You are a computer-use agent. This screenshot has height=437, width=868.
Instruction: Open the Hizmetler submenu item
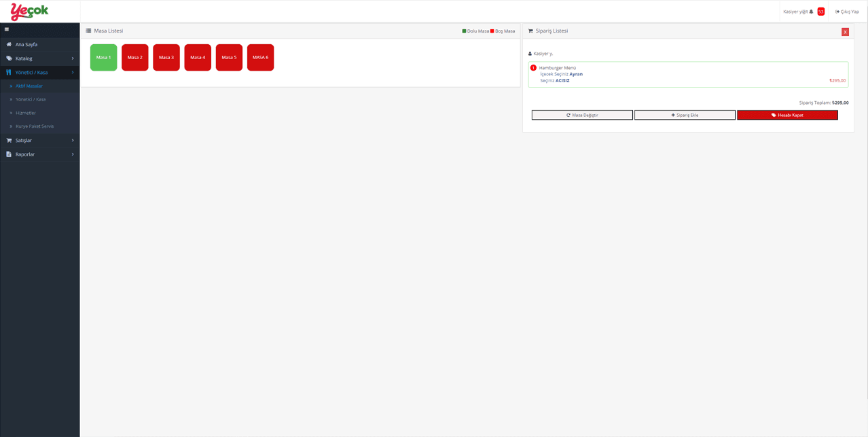point(39,113)
